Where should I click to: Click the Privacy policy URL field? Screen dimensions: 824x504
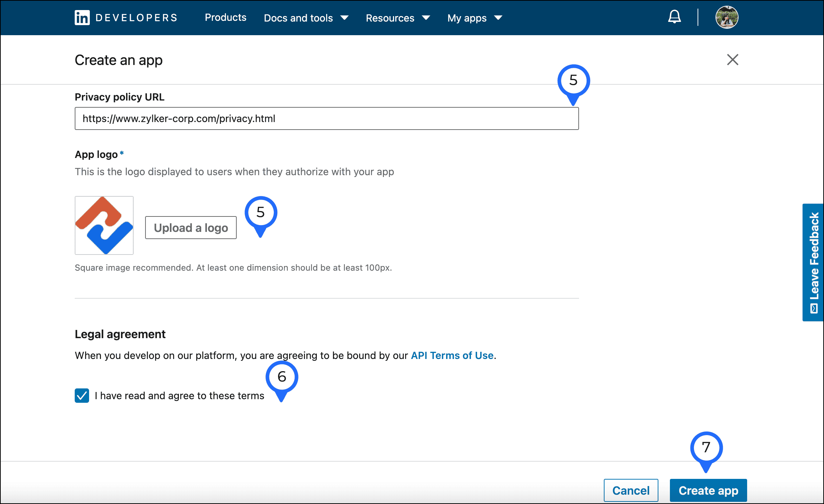tap(327, 118)
